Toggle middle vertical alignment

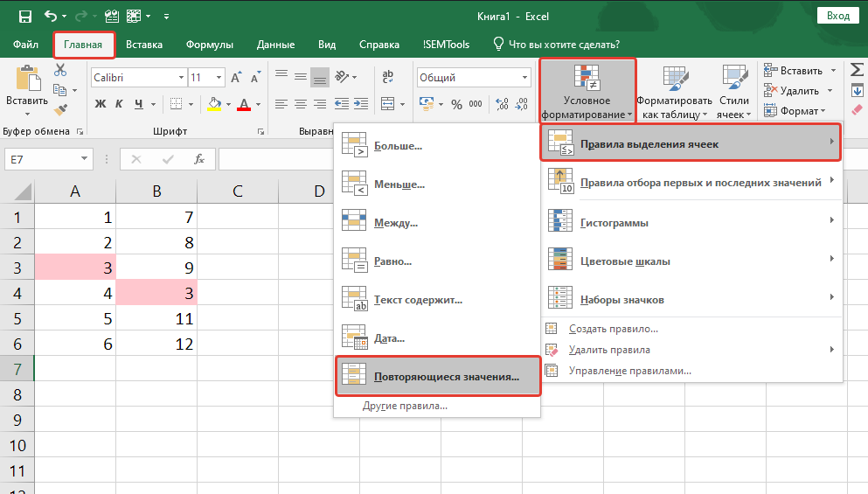(x=301, y=76)
